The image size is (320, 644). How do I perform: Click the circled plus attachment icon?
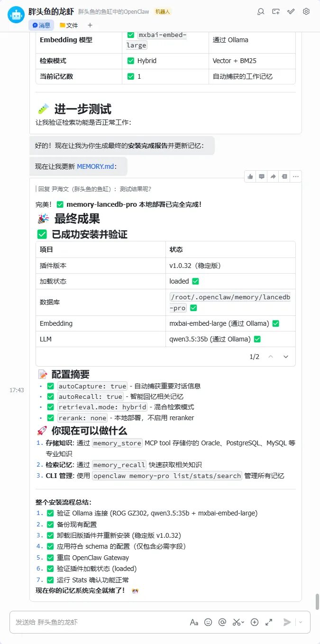[255, 622]
